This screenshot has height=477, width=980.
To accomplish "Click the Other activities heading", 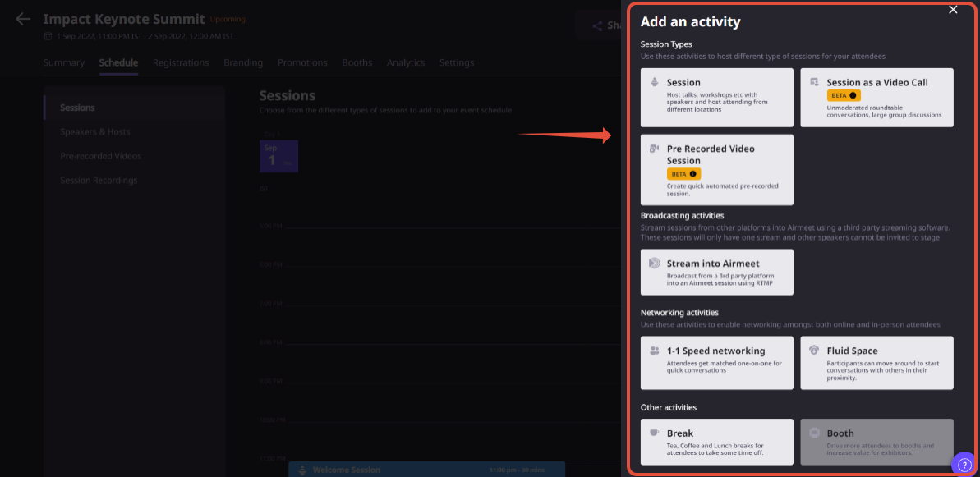I will coord(668,407).
